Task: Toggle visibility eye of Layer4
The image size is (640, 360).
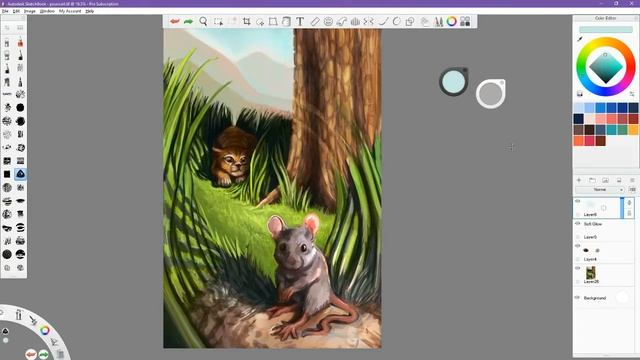Action: pos(578,246)
